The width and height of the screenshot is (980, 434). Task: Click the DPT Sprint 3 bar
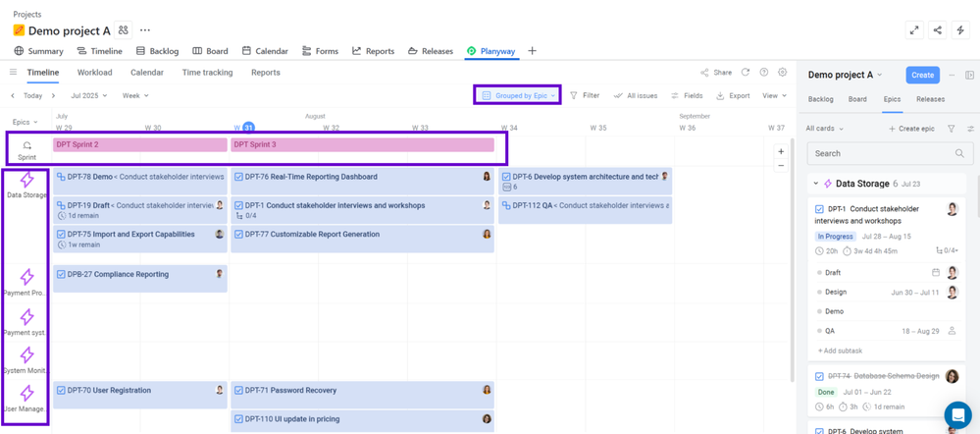(x=363, y=144)
